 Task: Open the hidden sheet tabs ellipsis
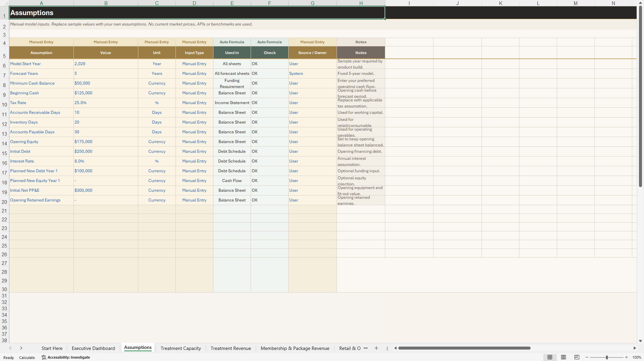click(365, 348)
